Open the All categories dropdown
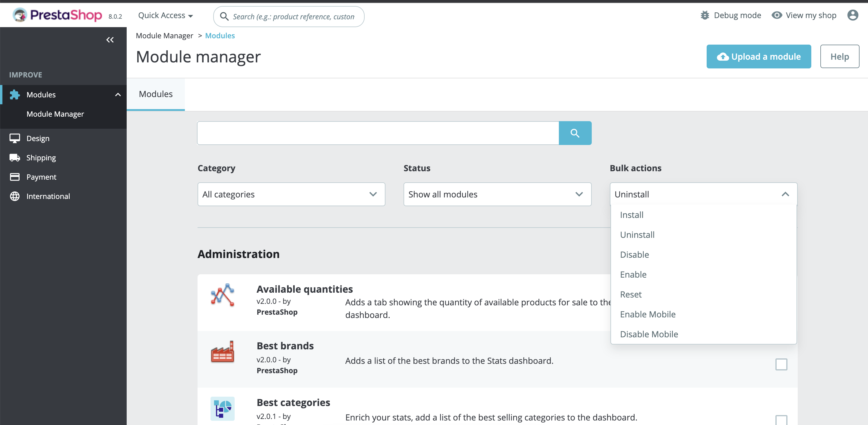This screenshot has width=868, height=425. coord(291,194)
